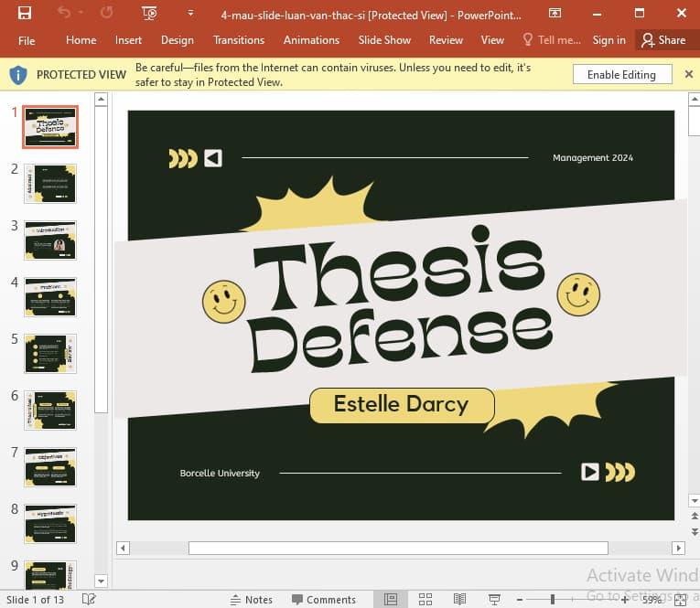Select slide 3 thumbnail
The image size is (700, 608).
pos(51,240)
